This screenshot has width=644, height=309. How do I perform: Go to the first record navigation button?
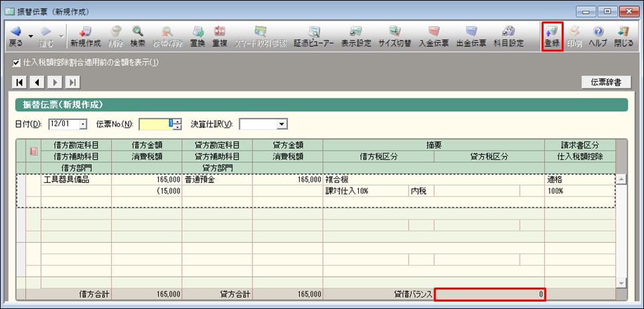tap(20, 82)
